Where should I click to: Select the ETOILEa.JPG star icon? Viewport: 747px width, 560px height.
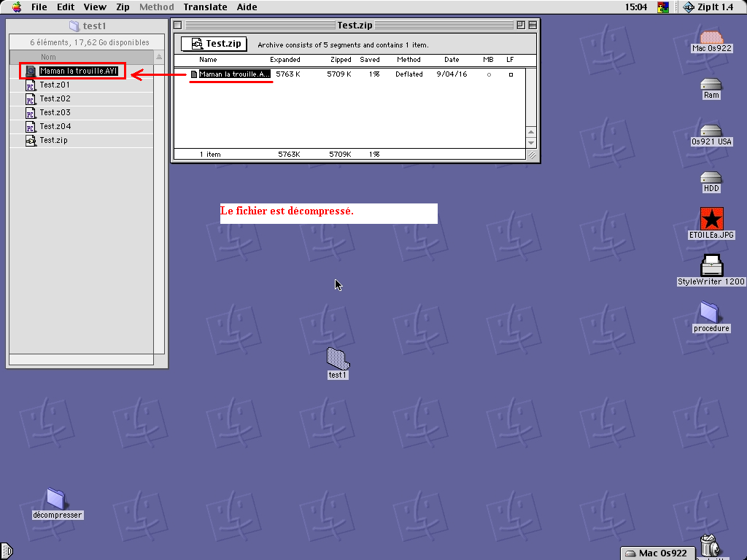(x=711, y=219)
